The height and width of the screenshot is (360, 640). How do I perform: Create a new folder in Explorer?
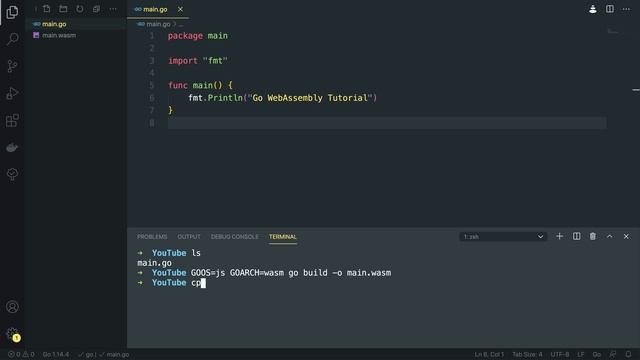pyautogui.click(x=63, y=9)
